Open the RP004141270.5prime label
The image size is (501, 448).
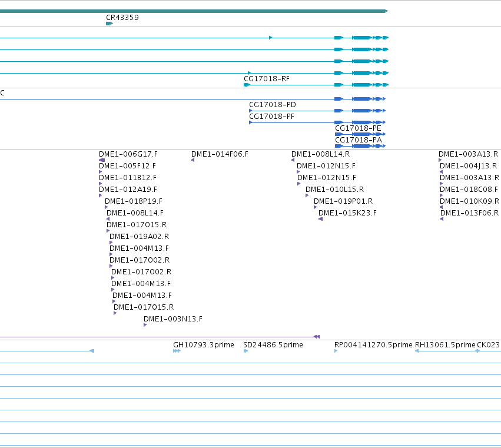click(x=373, y=345)
